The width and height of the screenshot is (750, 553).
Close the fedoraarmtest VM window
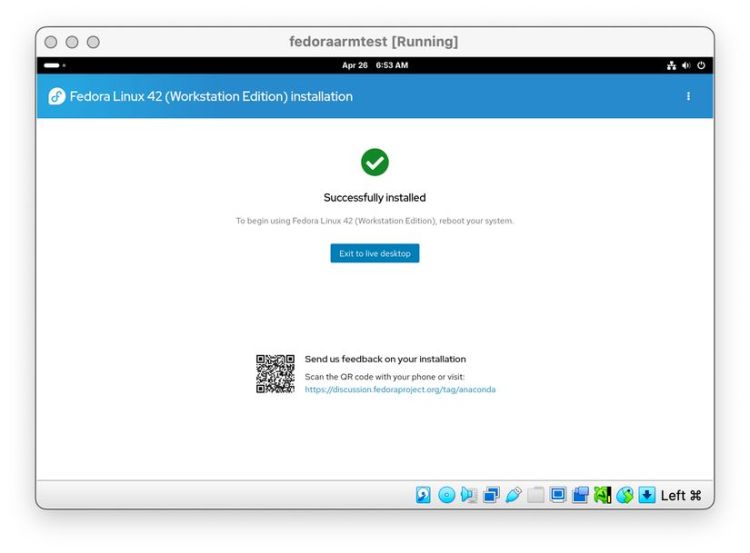coord(51,42)
